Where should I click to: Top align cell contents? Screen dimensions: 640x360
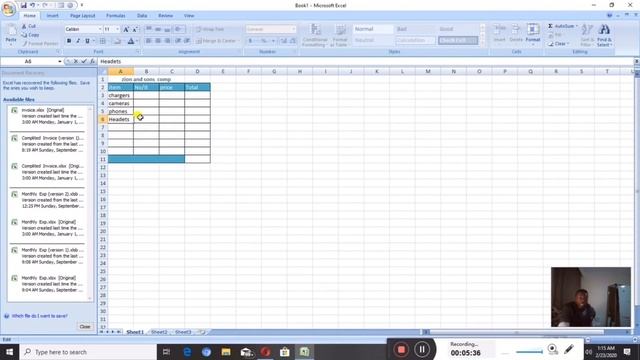tap(149, 29)
